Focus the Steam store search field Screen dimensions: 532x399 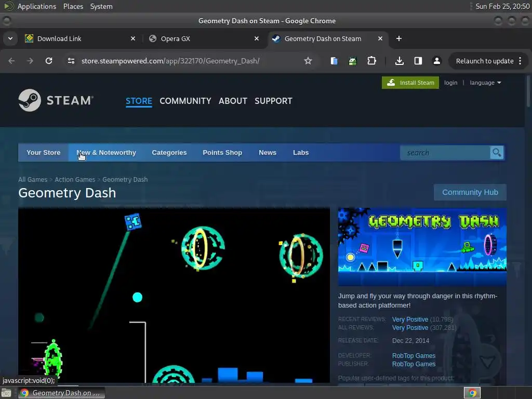(445, 153)
